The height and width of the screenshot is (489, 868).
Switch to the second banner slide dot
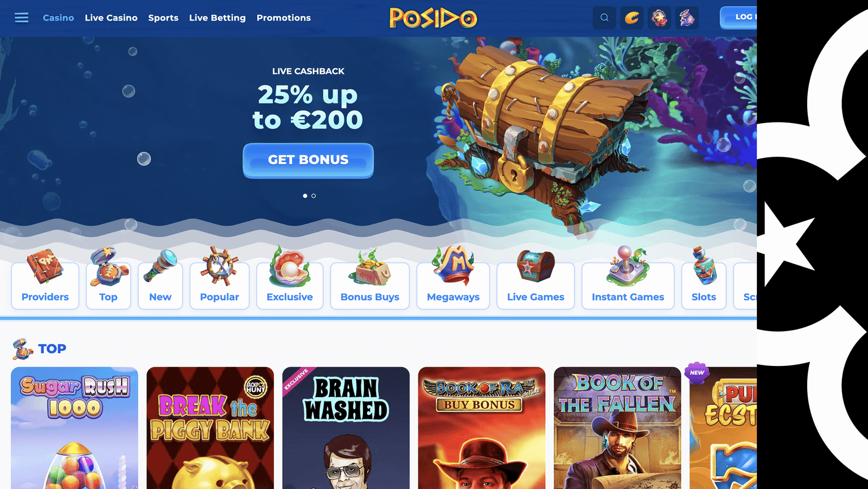click(314, 196)
